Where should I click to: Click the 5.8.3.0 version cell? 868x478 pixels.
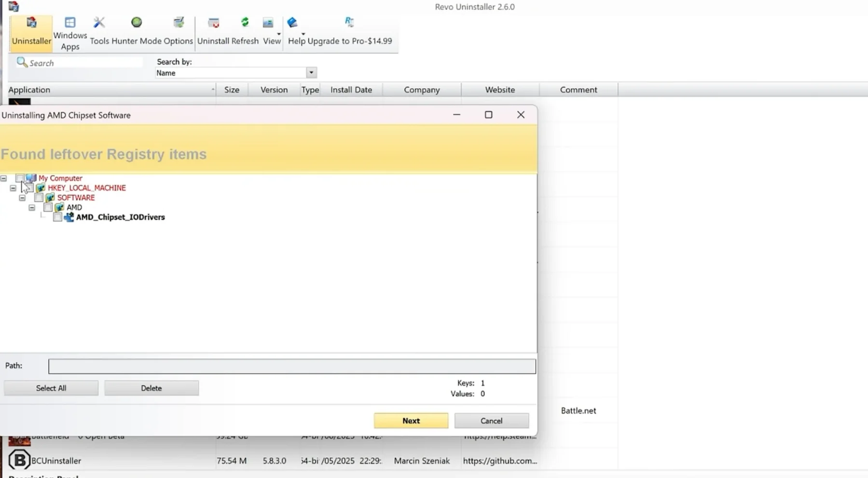(x=275, y=461)
